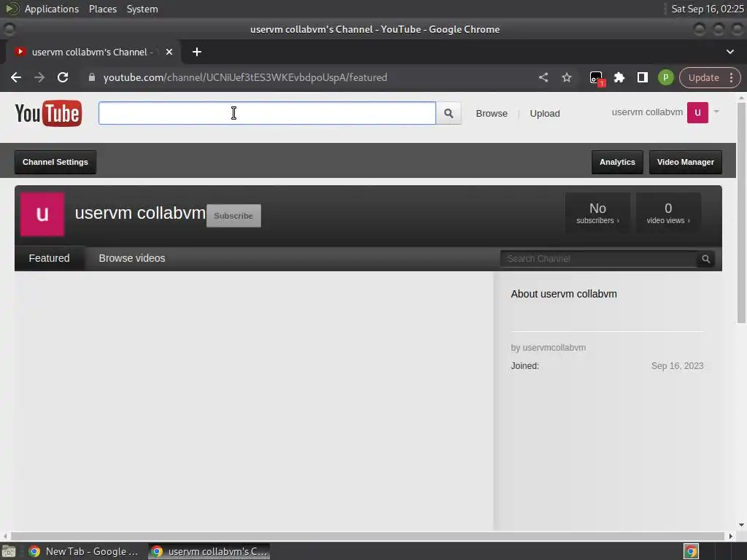The image size is (747, 560).
Task: Switch to New Tab - Google taskbar window
Action: (x=85, y=551)
